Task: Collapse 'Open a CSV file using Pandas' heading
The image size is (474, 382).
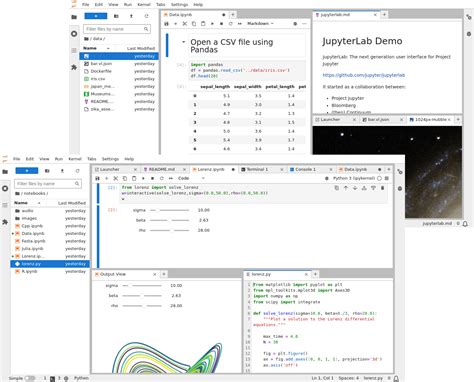Action: point(183,42)
